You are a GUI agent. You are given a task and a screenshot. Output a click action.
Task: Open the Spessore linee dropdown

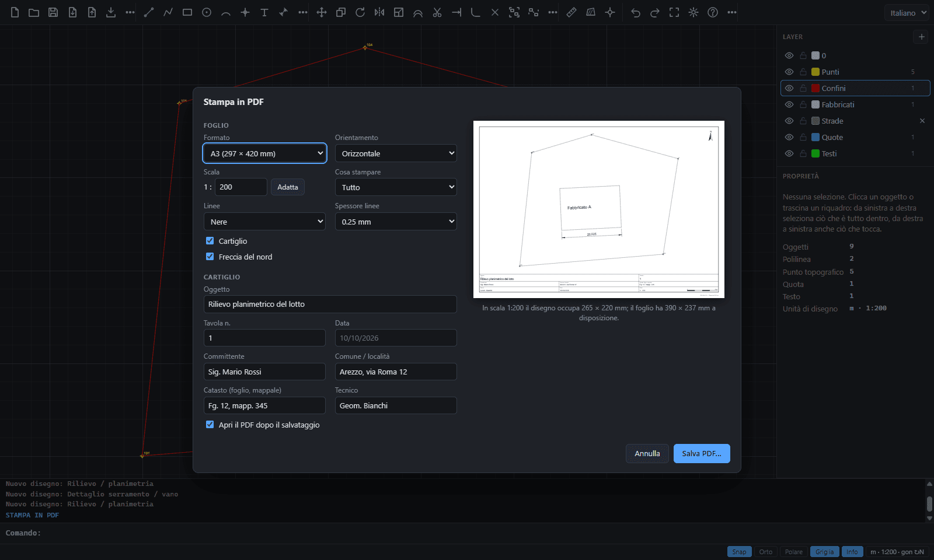(x=396, y=222)
